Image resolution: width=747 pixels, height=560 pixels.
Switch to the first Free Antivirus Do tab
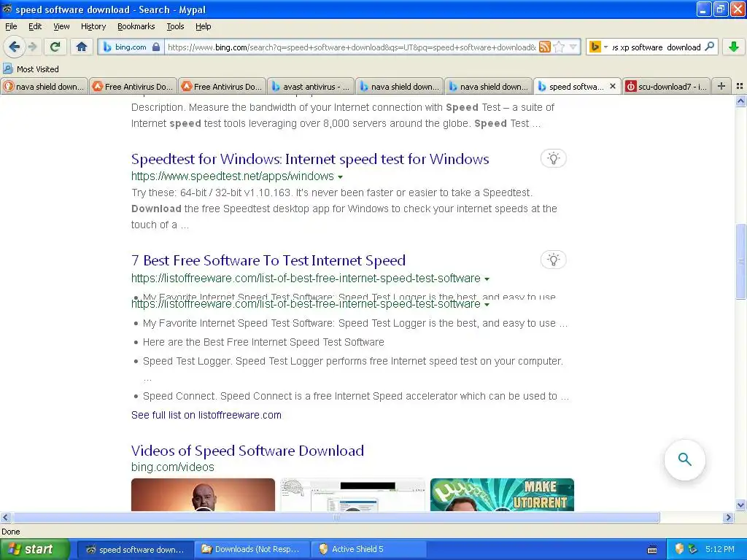tap(133, 86)
